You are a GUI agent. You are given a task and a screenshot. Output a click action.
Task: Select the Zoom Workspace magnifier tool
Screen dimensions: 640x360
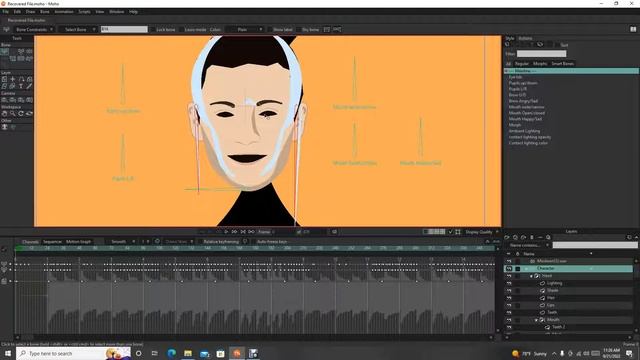[x=13, y=113]
